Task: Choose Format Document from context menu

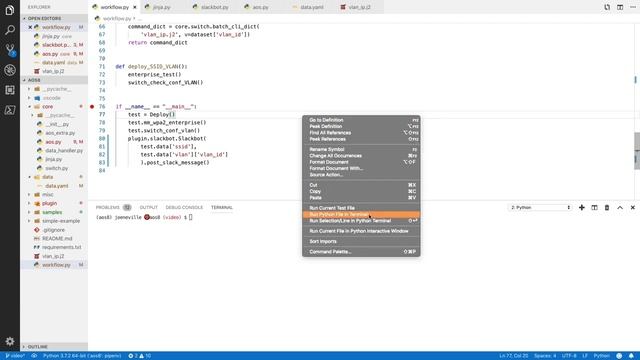Action: coord(361,162)
